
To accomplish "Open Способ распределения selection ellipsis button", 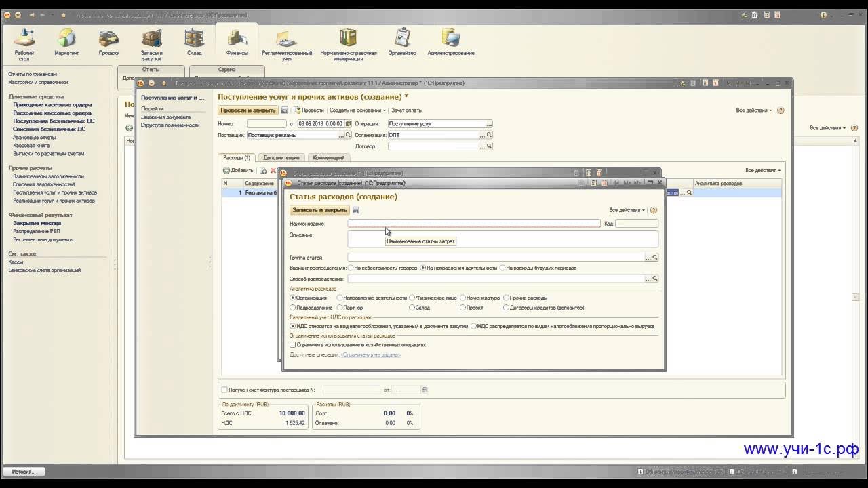I will 648,279.
